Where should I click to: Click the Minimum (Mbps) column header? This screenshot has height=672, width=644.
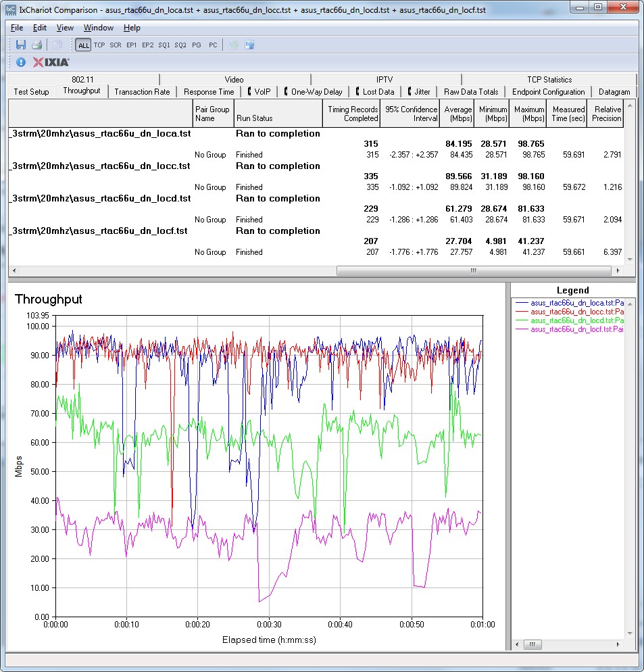click(492, 114)
